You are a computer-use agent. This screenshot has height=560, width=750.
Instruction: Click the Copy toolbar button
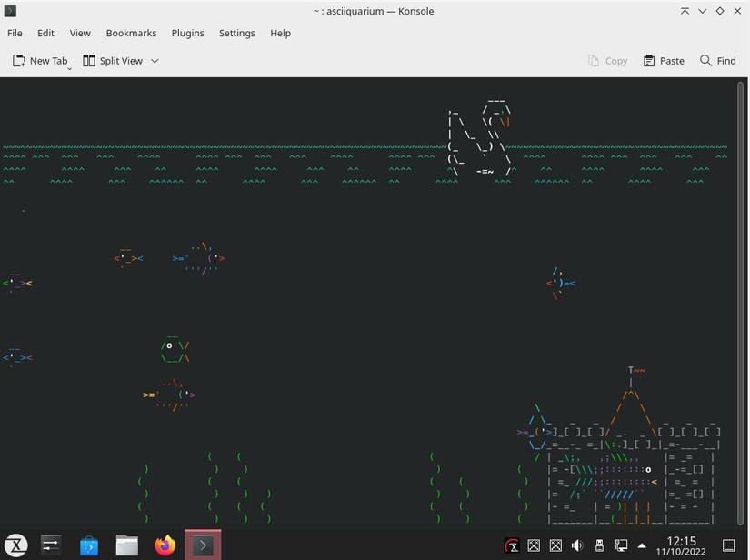point(607,61)
